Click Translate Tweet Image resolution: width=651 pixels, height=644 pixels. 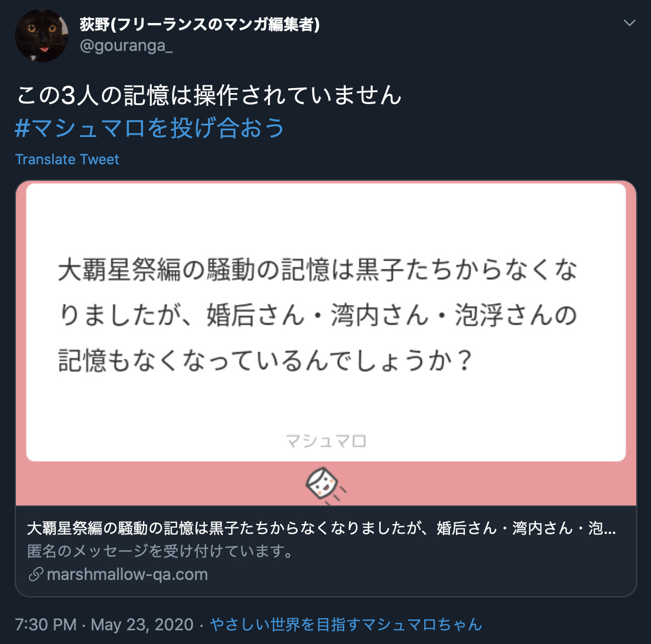point(67,159)
